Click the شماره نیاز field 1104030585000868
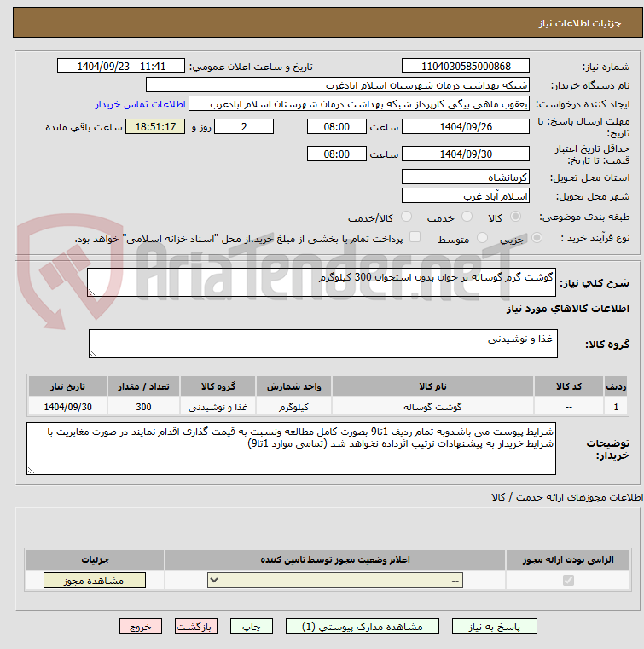 [x=466, y=67]
